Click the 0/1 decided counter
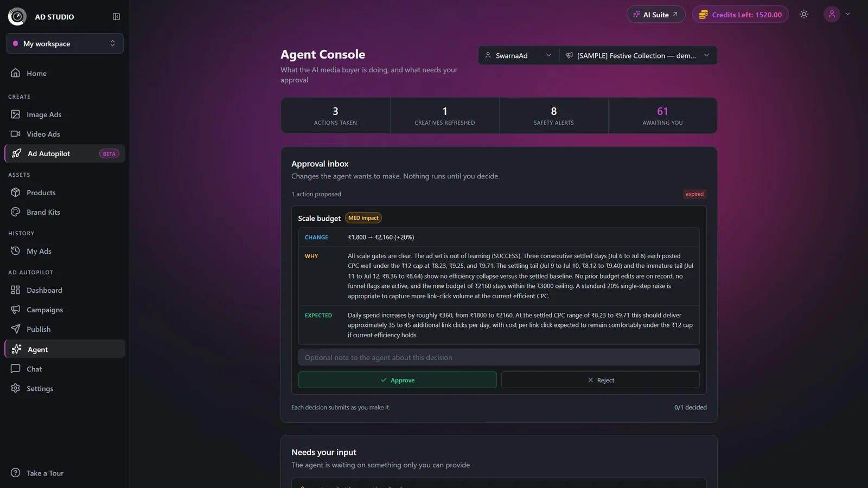The width and height of the screenshot is (868, 488). pos(690,407)
